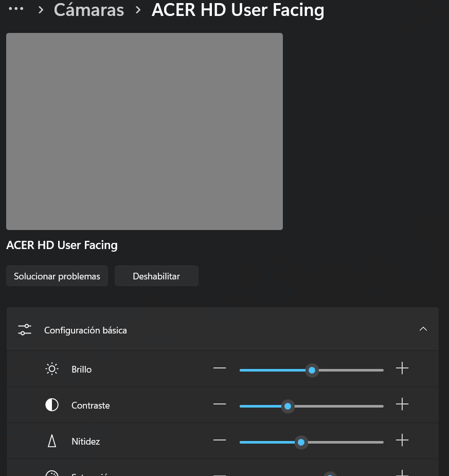
Task: Decrease Contraste with the minus button
Action: click(x=220, y=404)
